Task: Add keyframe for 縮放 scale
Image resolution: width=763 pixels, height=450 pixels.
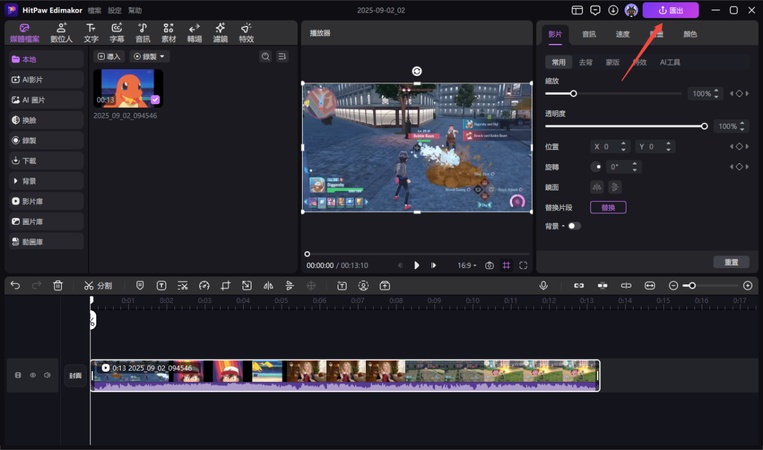Action: [739, 93]
